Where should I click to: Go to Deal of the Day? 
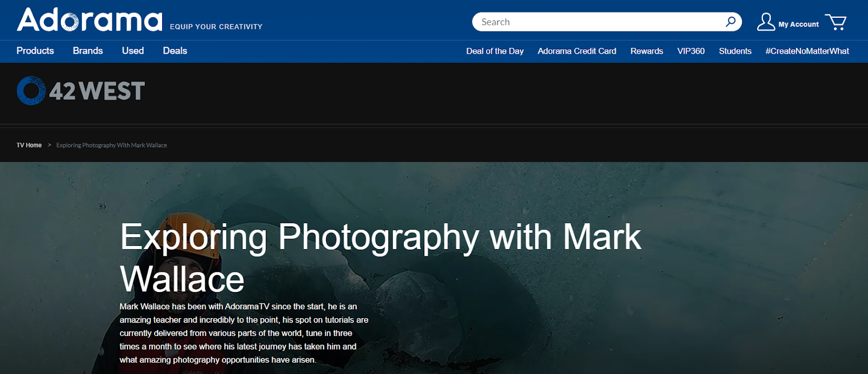[495, 51]
